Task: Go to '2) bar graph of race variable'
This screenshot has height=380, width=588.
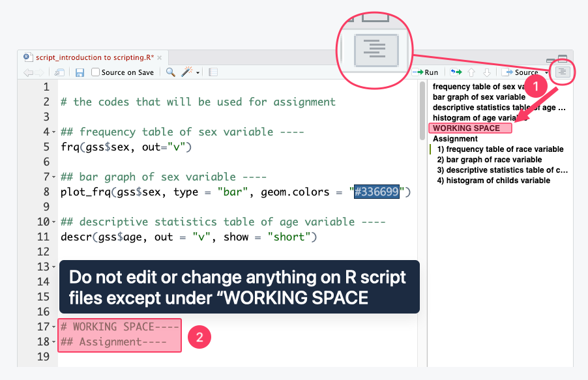Action: coord(490,160)
